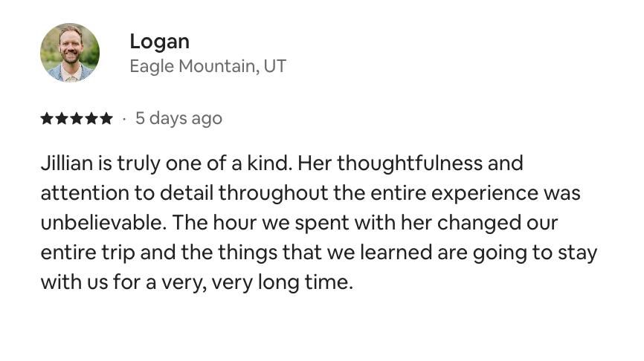644x361 pixels.
Task: Click the review line starting 'entire trip'
Action: click(x=319, y=253)
